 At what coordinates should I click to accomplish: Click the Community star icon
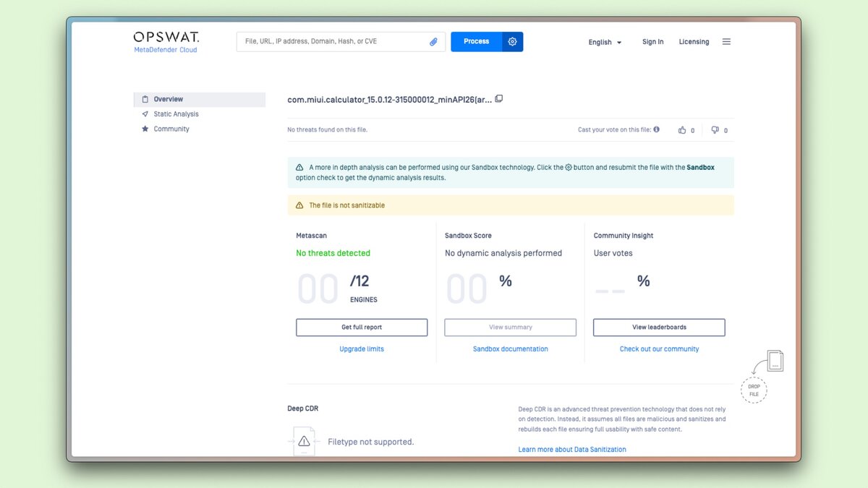tap(145, 129)
